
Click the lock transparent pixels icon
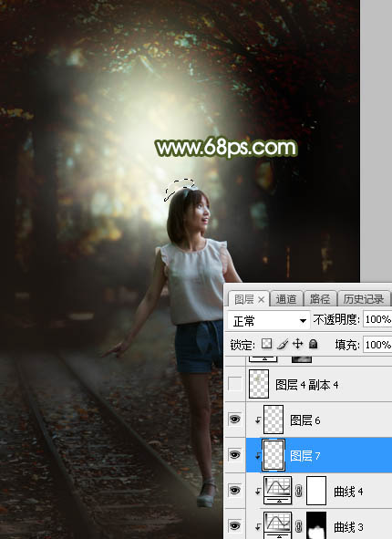click(x=266, y=344)
